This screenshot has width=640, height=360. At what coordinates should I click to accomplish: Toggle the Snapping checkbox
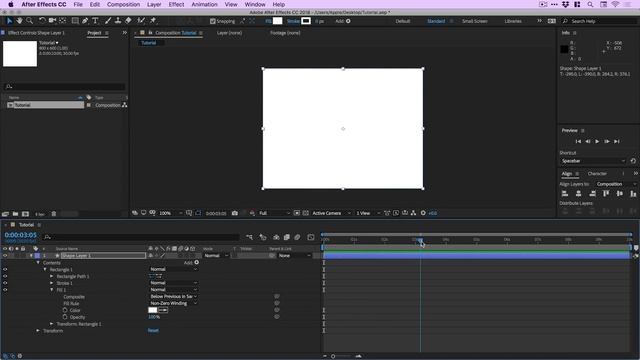(x=213, y=21)
